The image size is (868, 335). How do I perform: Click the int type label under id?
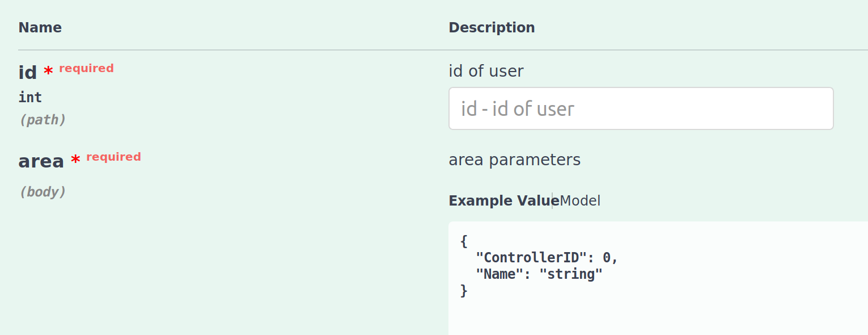click(30, 97)
